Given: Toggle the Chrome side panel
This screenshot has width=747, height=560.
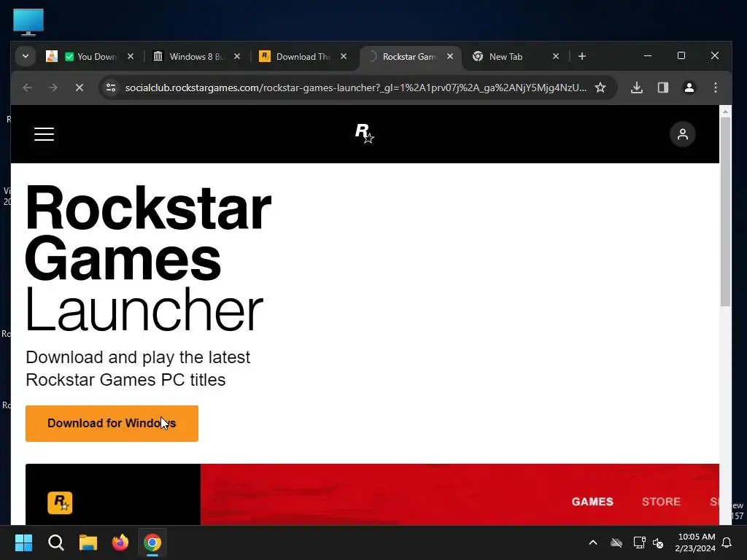Looking at the screenshot, I should point(662,87).
